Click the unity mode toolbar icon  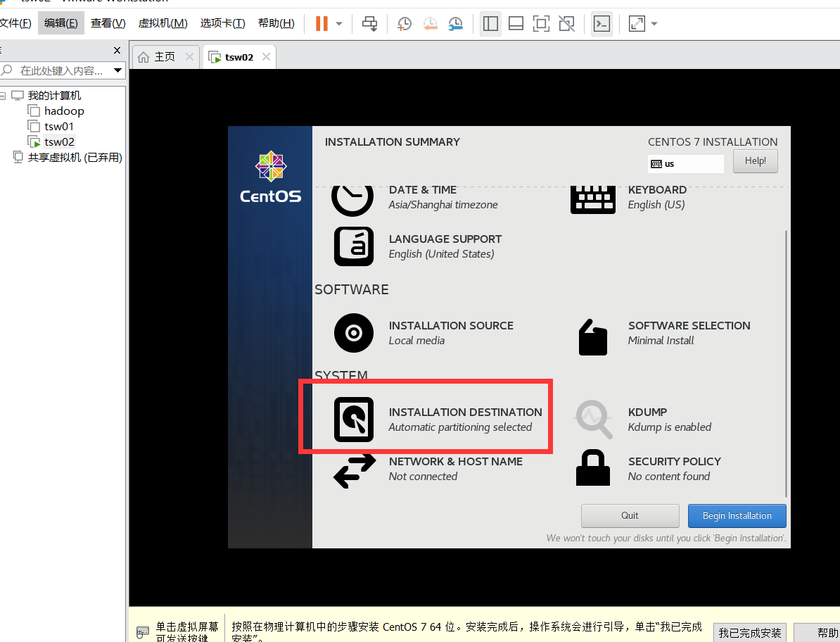pyautogui.click(x=566, y=23)
